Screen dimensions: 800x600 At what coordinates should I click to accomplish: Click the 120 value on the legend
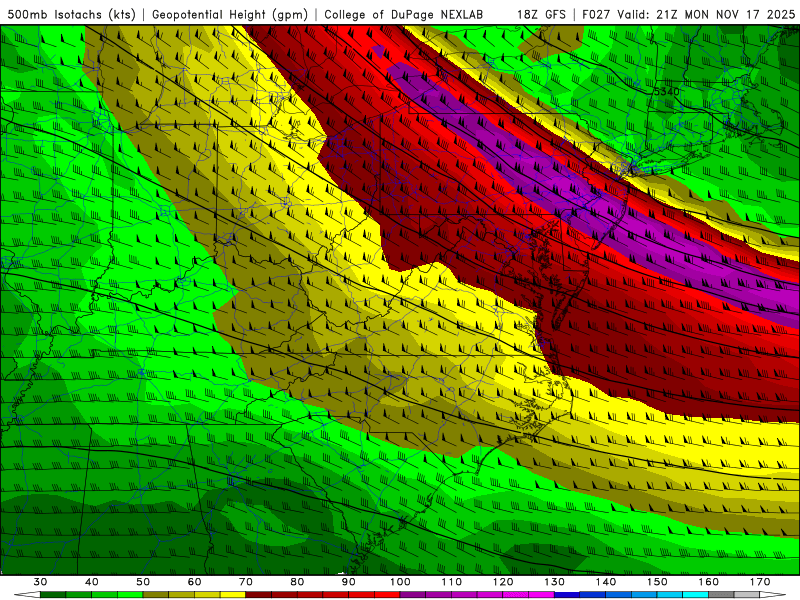click(x=503, y=582)
